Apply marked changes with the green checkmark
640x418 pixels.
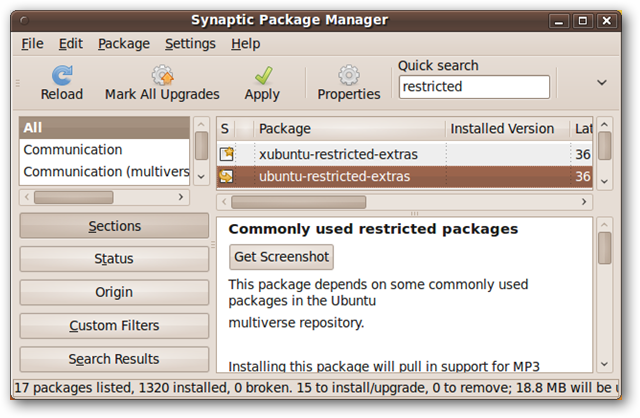pos(262,76)
